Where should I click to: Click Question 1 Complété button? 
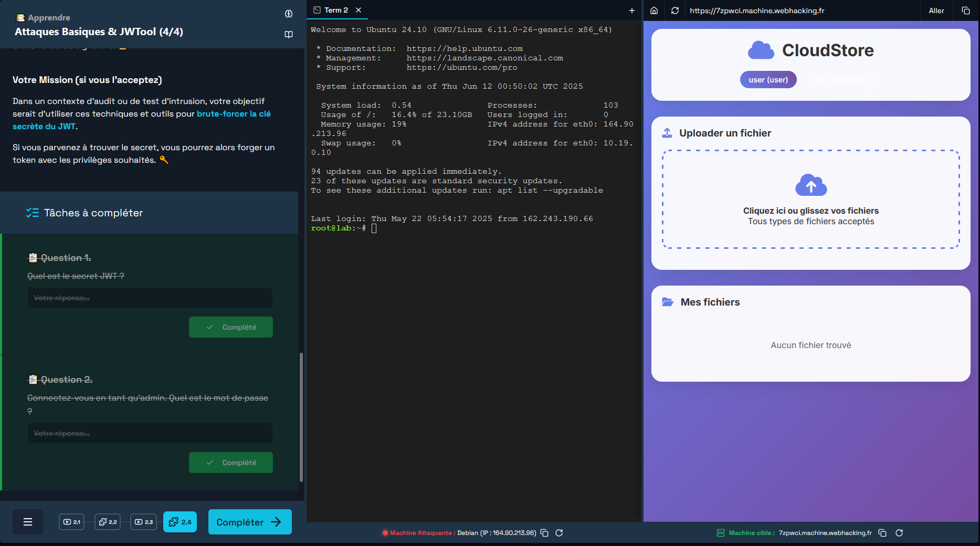(231, 327)
